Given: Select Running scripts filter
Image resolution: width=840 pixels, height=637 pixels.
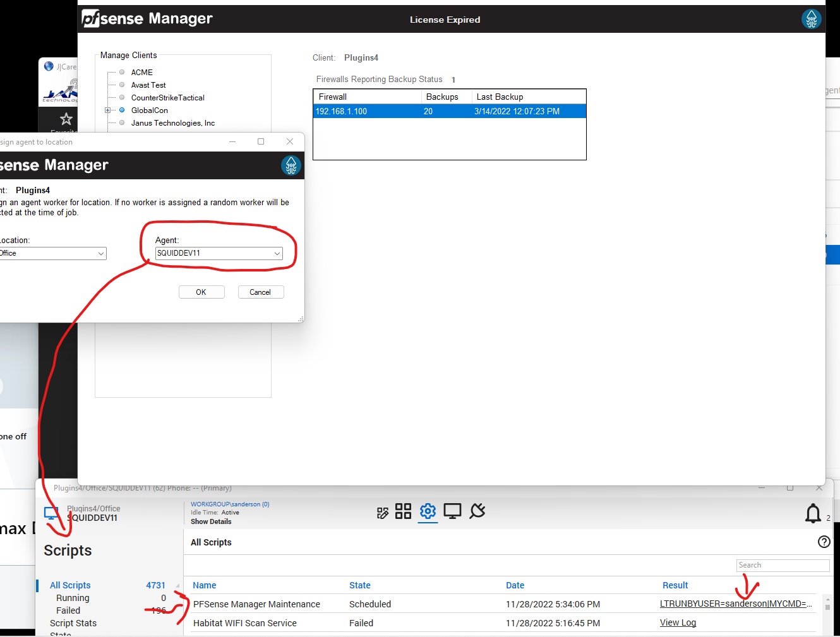Looking at the screenshot, I should point(73,598).
